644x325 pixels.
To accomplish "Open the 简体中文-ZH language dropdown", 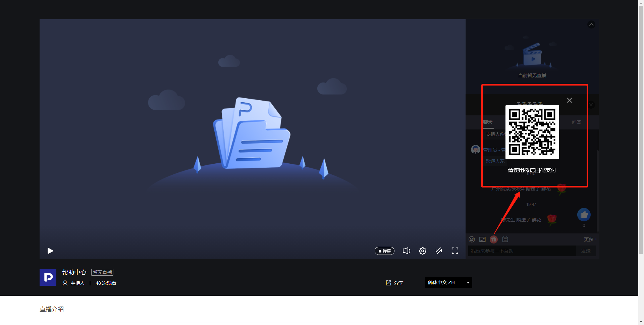I will tap(449, 282).
